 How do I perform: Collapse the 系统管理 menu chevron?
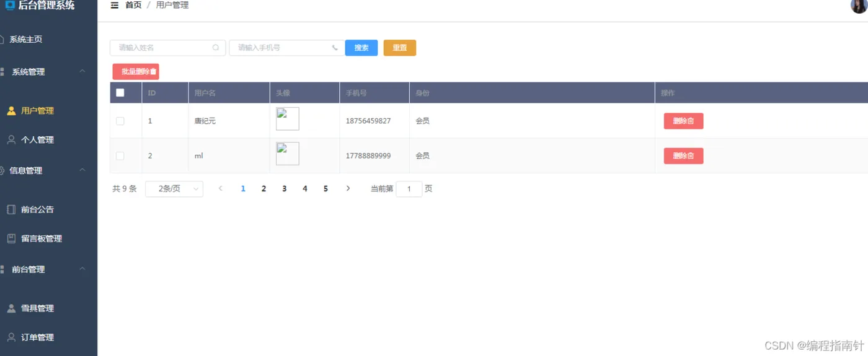(x=82, y=72)
